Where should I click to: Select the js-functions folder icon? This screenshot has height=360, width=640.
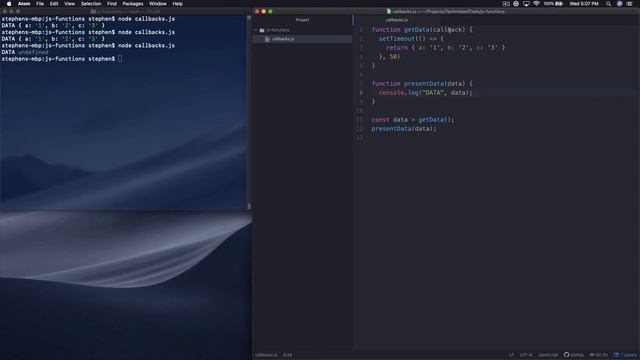[262, 30]
